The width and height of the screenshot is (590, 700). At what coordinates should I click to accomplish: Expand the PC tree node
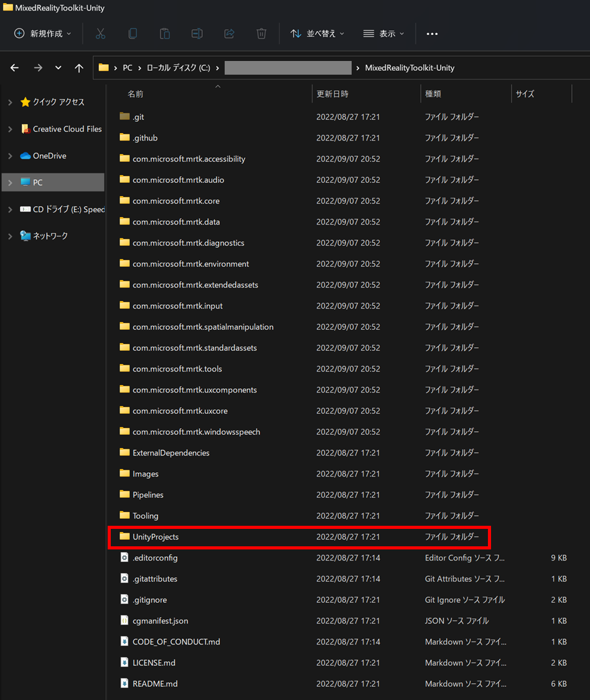coord(11,182)
